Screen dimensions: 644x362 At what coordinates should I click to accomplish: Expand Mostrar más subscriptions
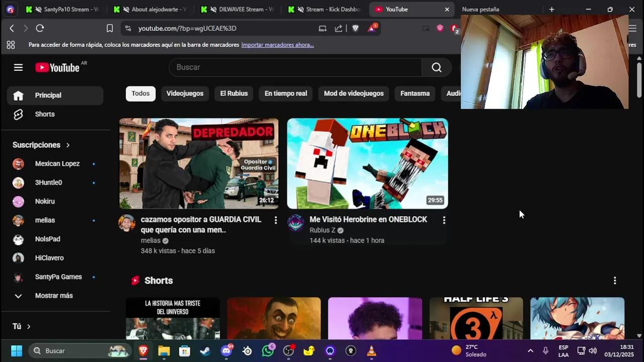click(x=55, y=296)
